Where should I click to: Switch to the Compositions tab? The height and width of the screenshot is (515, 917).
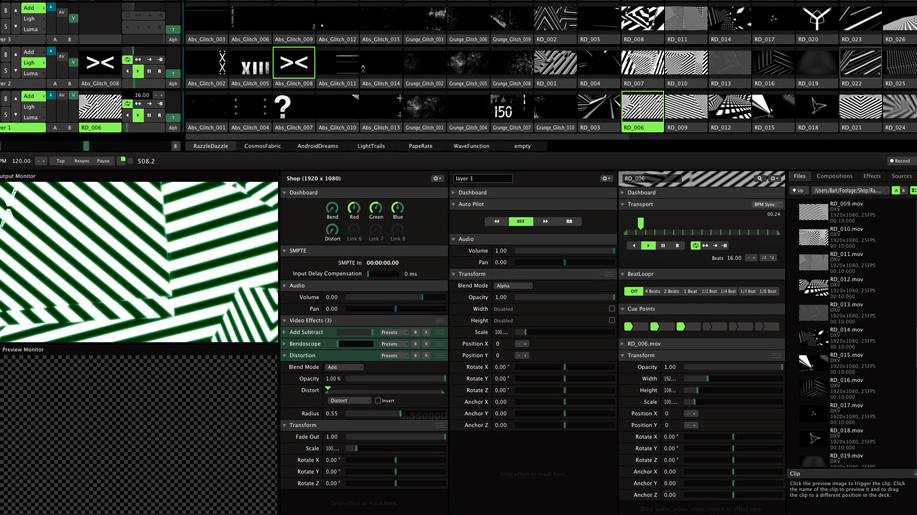click(834, 176)
